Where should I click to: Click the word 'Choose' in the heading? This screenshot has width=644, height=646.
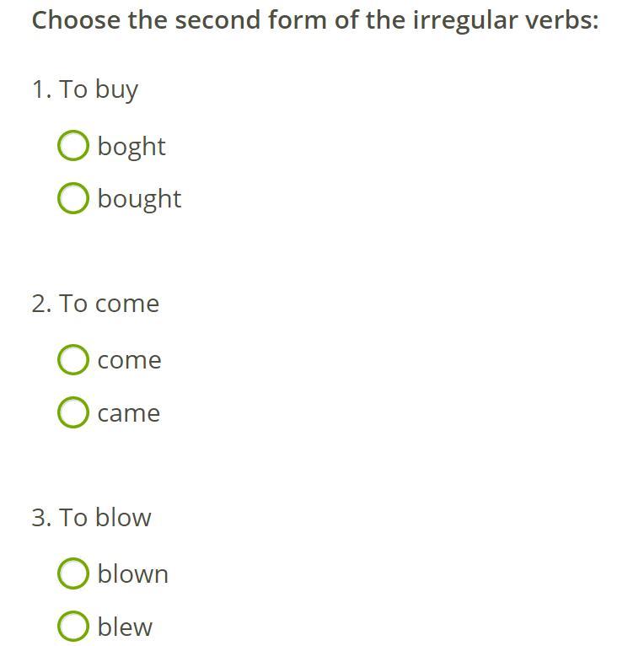click(77, 19)
